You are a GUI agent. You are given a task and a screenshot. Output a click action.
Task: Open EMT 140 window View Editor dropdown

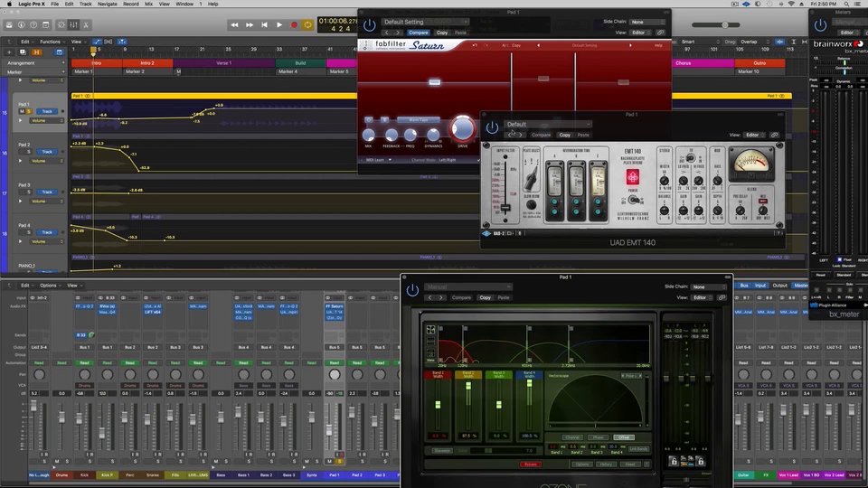click(x=755, y=135)
